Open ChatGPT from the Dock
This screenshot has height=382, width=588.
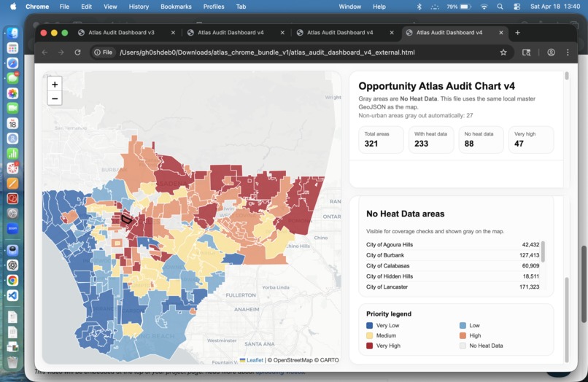[12, 265]
